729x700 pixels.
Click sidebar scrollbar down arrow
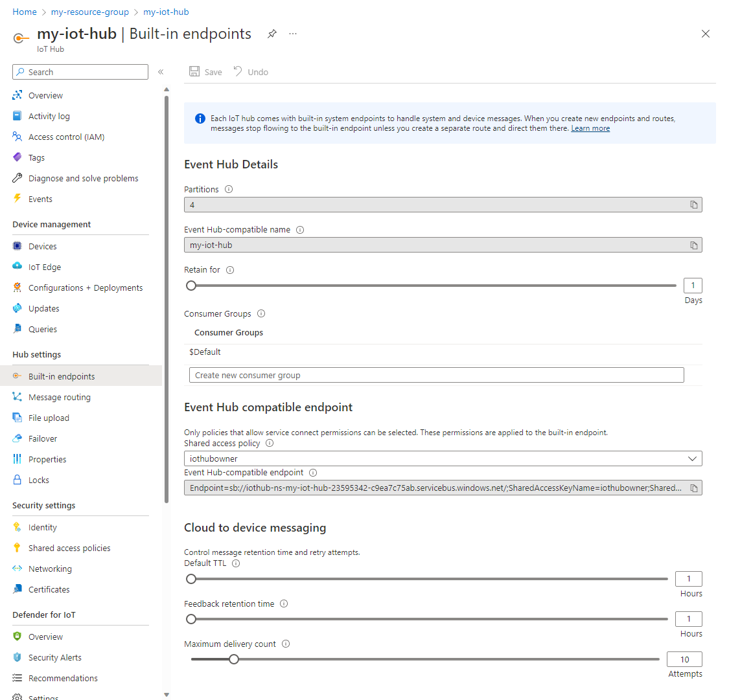(167, 695)
